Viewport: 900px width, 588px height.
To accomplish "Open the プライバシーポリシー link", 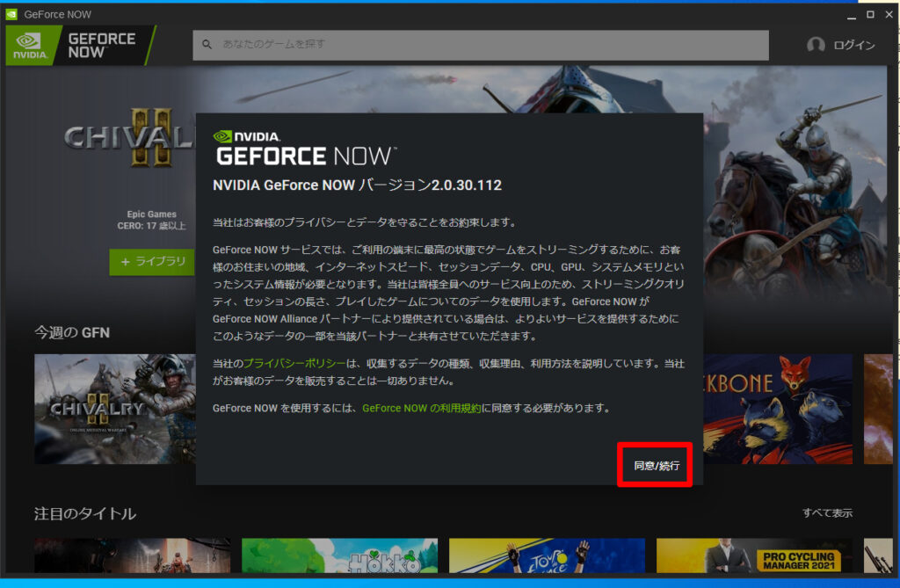I will point(294,364).
